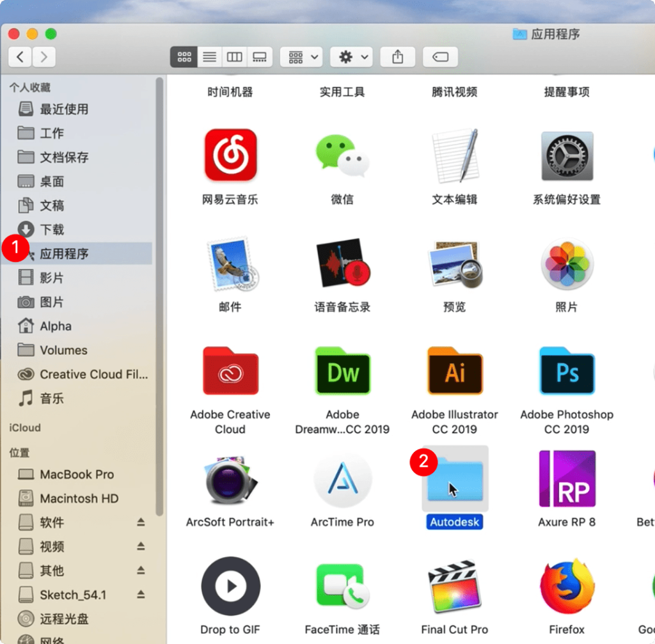Switch to column view in toolbar

point(235,57)
